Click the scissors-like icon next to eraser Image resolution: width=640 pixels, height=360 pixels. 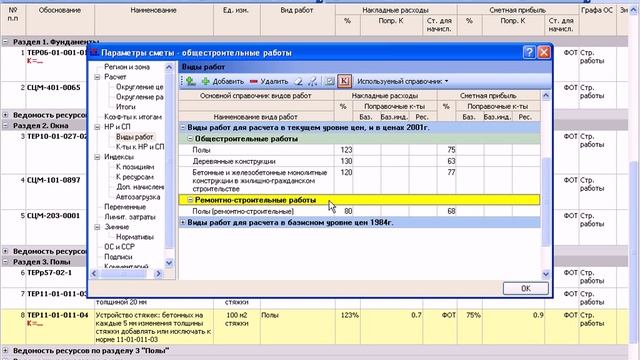(313, 81)
